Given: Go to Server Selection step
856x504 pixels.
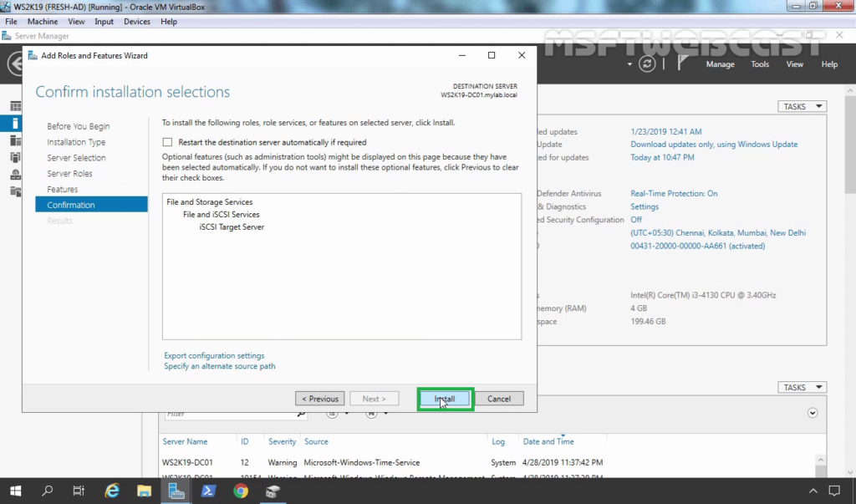Looking at the screenshot, I should [76, 158].
